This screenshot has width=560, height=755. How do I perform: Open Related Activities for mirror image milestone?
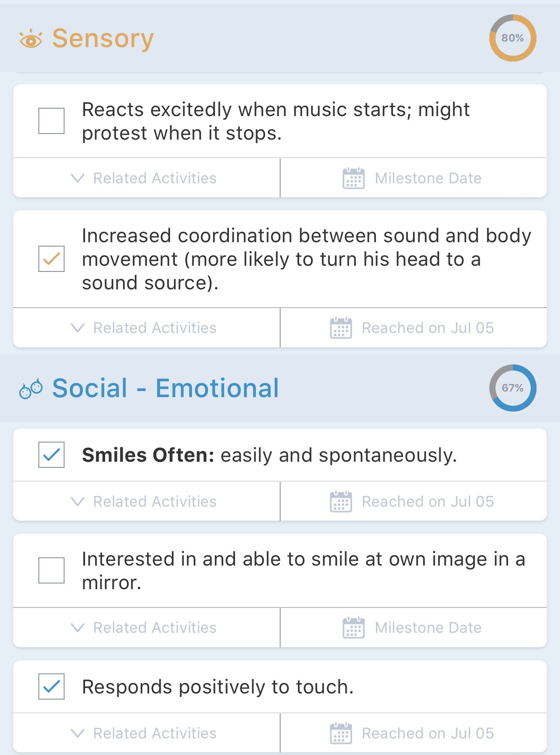pos(144,628)
